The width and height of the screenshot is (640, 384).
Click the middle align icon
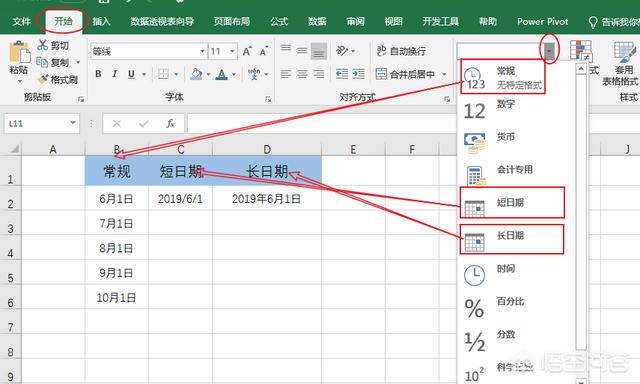[x=302, y=51]
